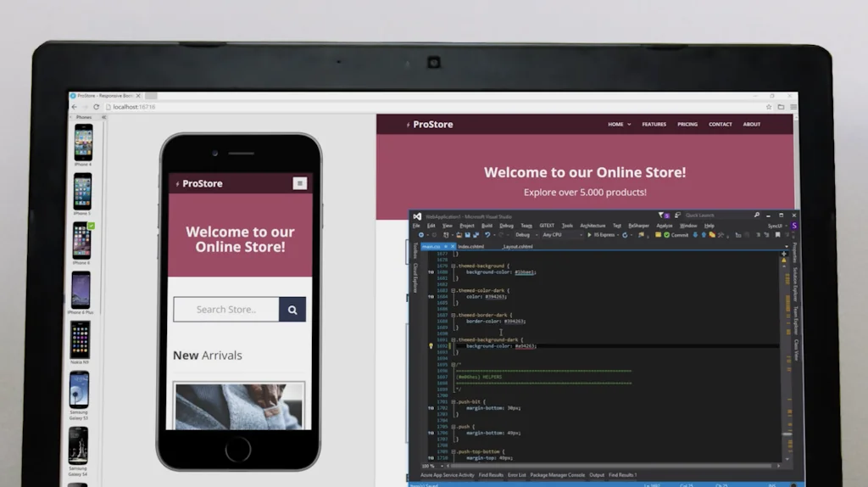Click ProStore logo in phone preview
This screenshot has height=487, width=868.
(x=199, y=183)
